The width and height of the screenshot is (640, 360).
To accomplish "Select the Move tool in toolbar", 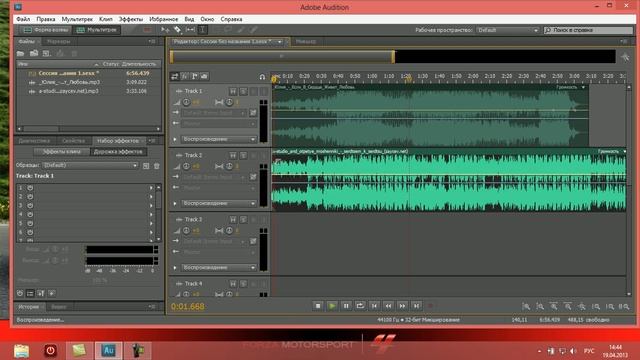I will pyautogui.click(x=165, y=30).
